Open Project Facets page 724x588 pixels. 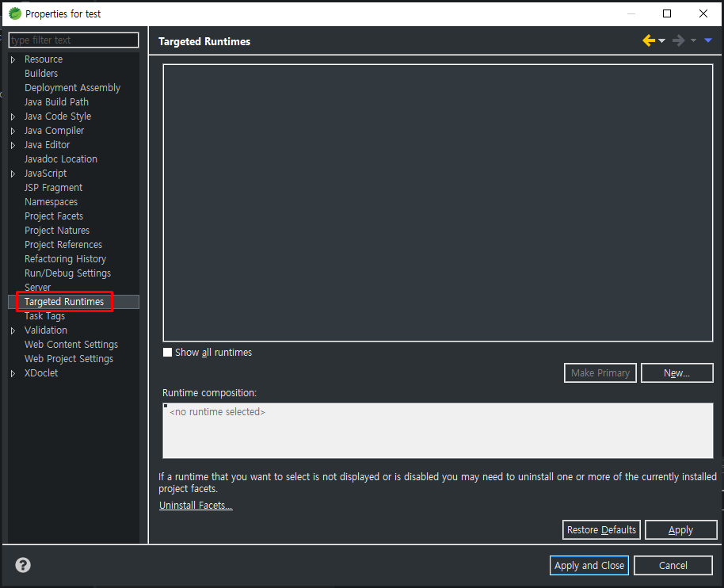pyautogui.click(x=54, y=216)
